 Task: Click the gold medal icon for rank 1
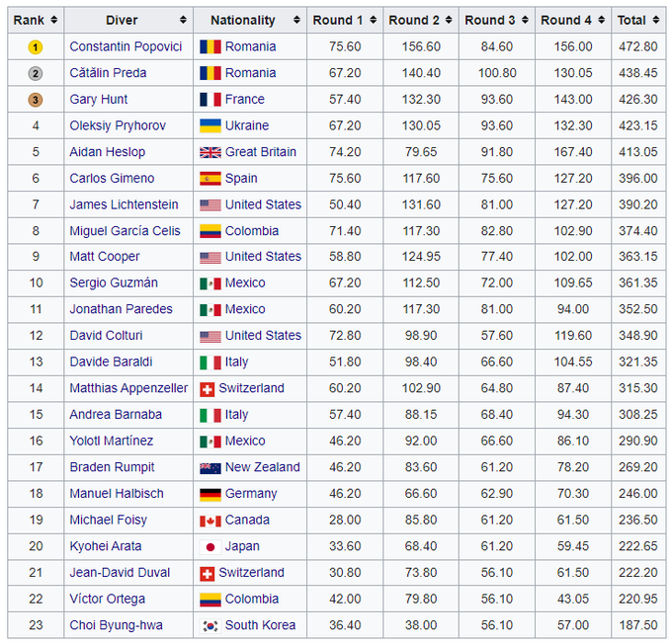[x=35, y=46]
